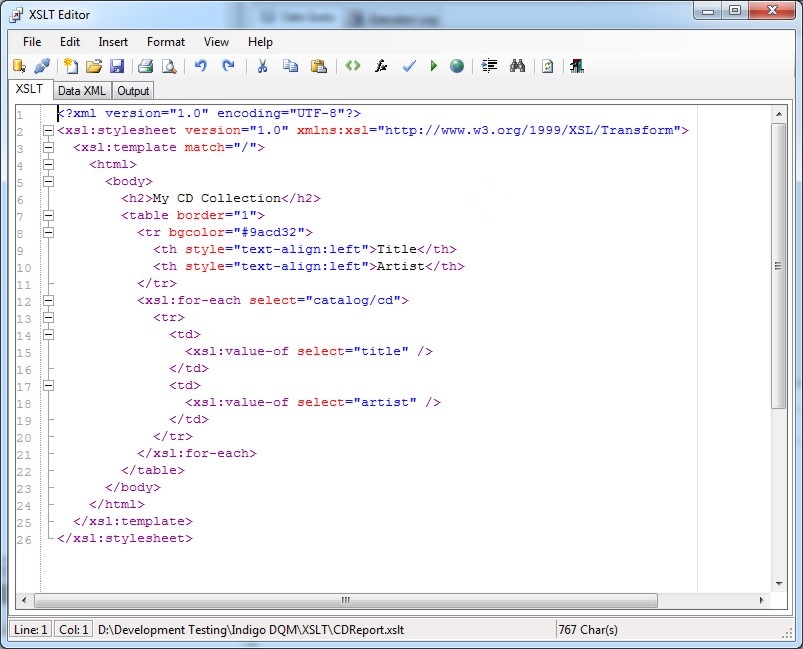Click the Paste clipboard icon

[318, 66]
